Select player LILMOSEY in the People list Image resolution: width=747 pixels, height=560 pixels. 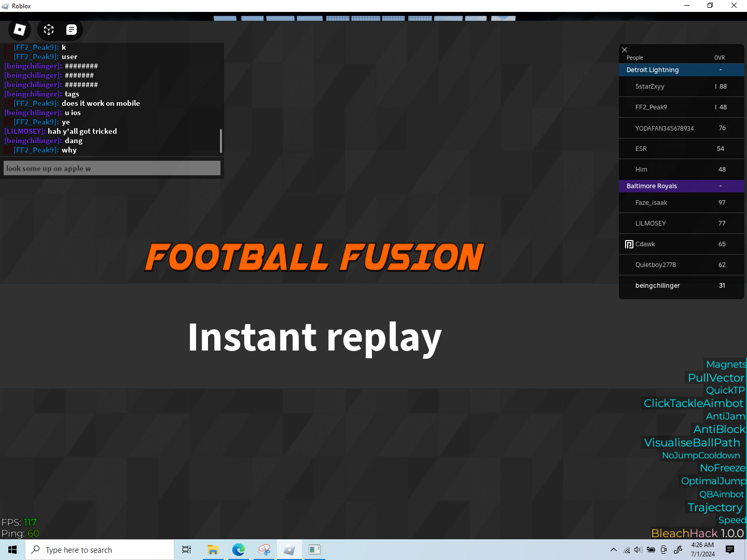(x=682, y=223)
